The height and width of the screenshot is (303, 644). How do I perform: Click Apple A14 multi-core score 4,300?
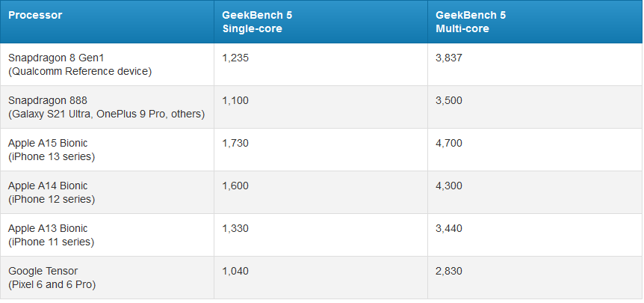449,186
